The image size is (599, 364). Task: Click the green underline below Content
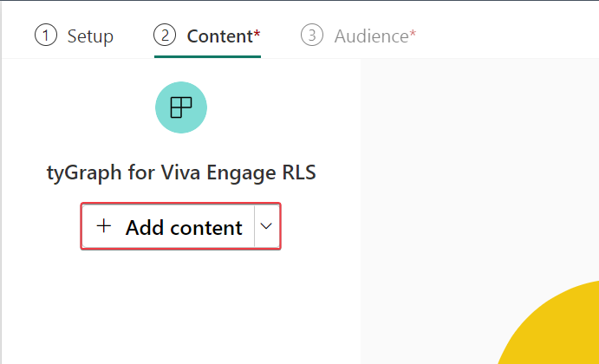[207, 56]
